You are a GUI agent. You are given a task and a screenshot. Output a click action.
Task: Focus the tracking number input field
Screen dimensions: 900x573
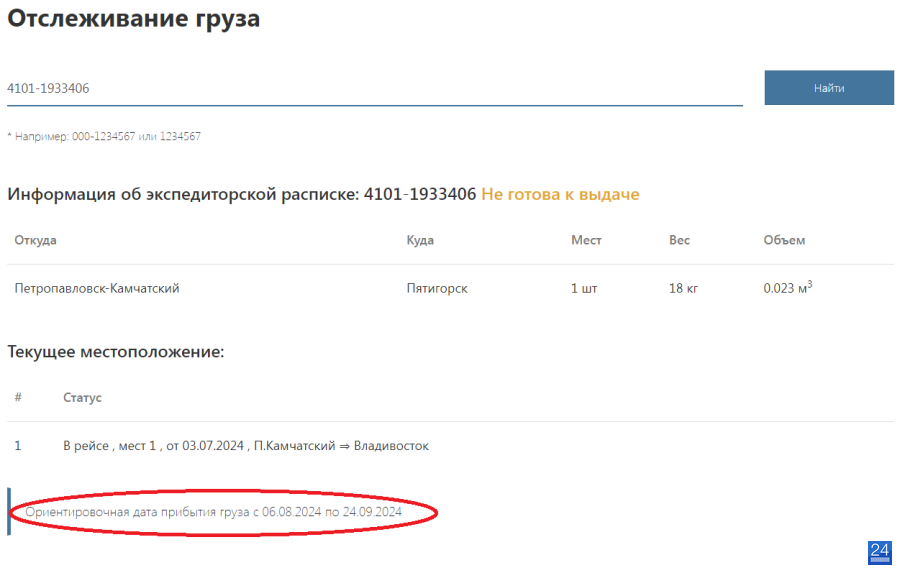(375, 88)
